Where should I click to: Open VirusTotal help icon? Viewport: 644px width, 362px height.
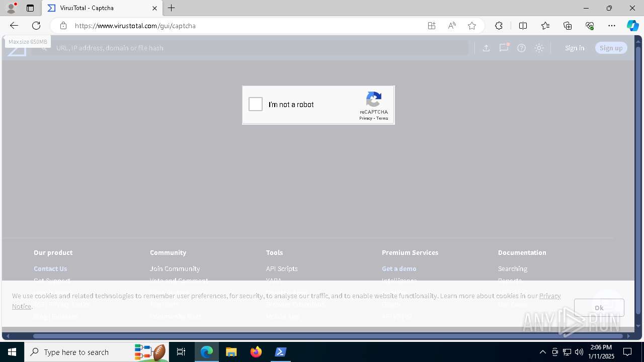[x=522, y=48]
